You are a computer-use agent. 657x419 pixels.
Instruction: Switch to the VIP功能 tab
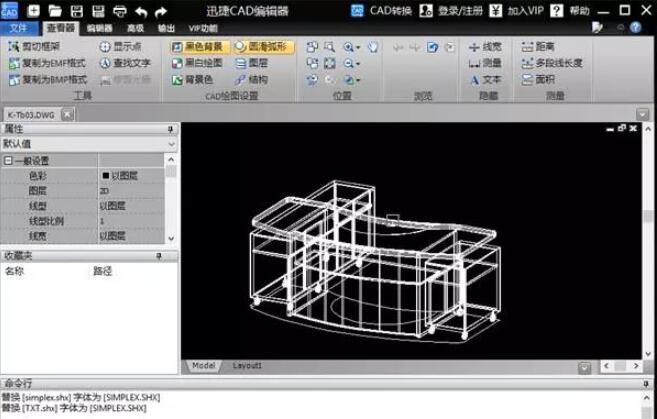(x=203, y=28)
